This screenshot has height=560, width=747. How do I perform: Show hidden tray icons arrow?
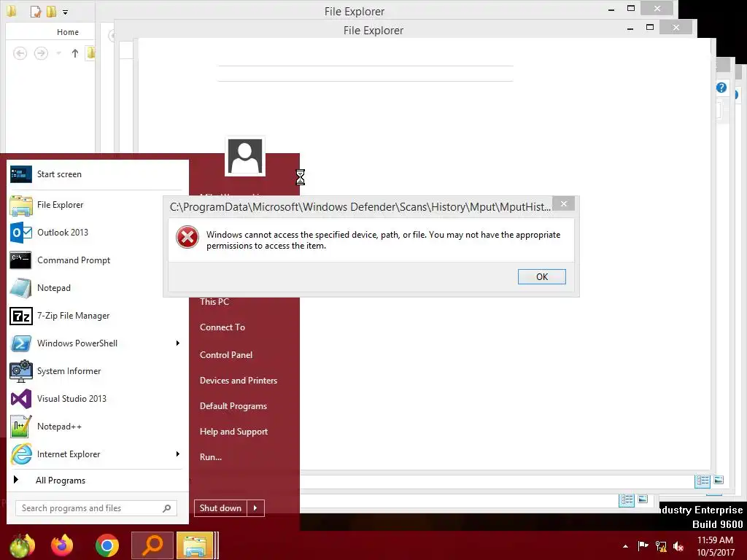(625, 546)
